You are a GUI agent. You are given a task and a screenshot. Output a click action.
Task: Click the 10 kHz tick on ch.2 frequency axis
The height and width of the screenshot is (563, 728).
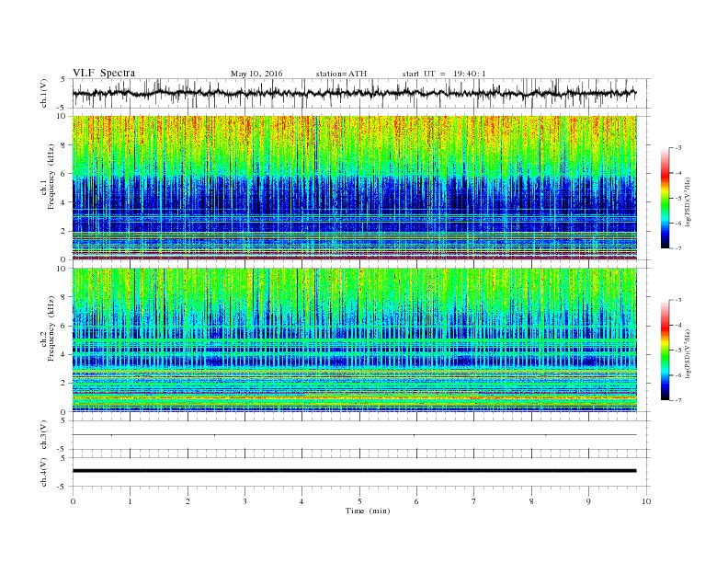(63, 269)
